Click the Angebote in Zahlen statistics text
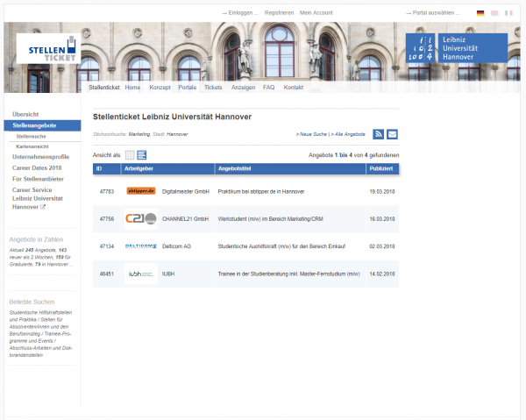Image resolution: width=526 pixels, height=420 pixels. point(40,257)
